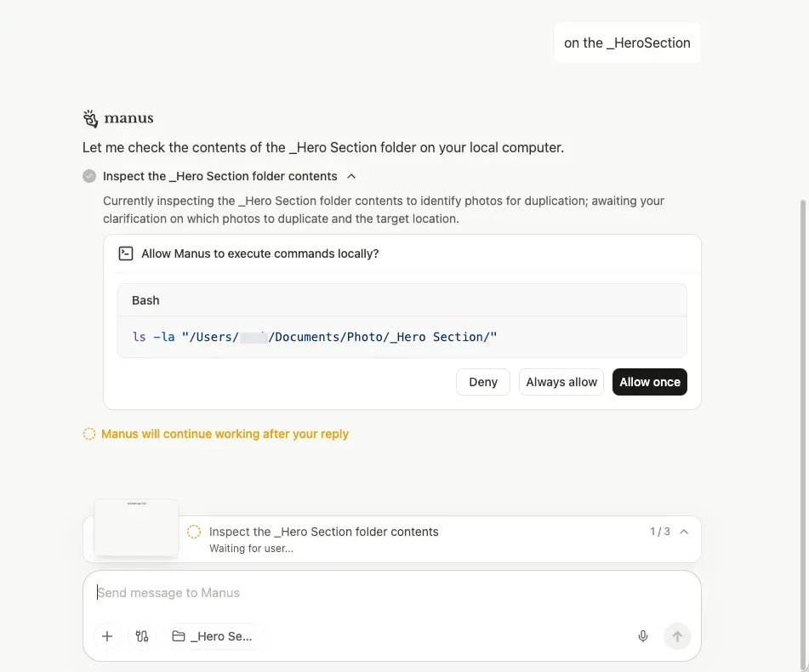Click the completed step checkmark icon
Viewport: 809px width, 672px height.
pos(89,176)
